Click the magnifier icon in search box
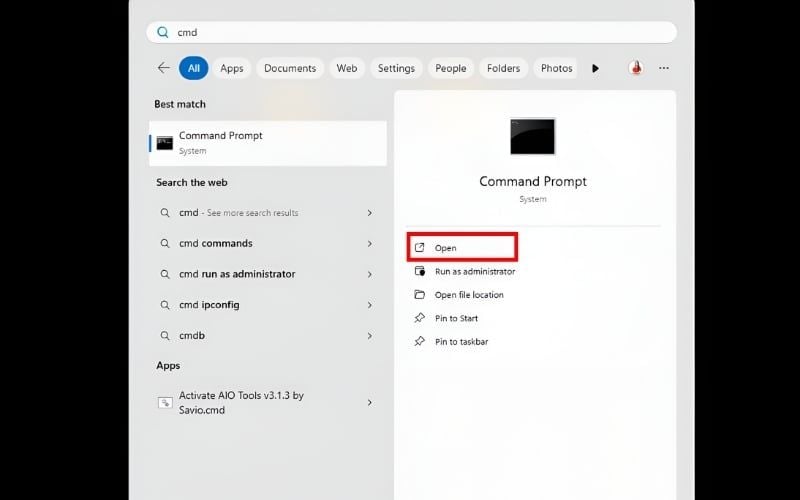 coord(163,32)
